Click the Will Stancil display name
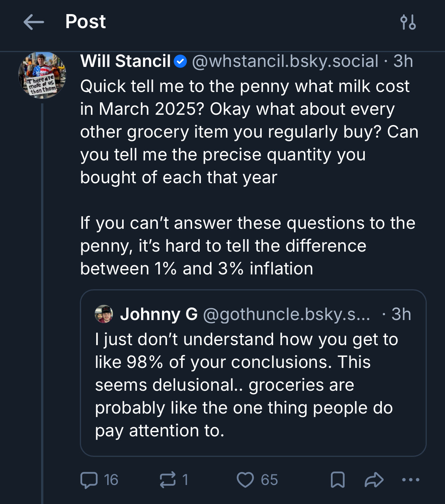 [126, 62]
